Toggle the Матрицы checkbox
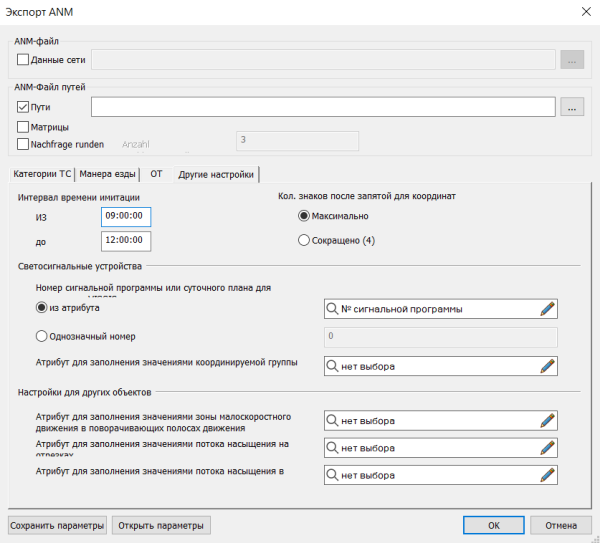The height and width of the screenshot is (543, 600). [x=24, y=127]
